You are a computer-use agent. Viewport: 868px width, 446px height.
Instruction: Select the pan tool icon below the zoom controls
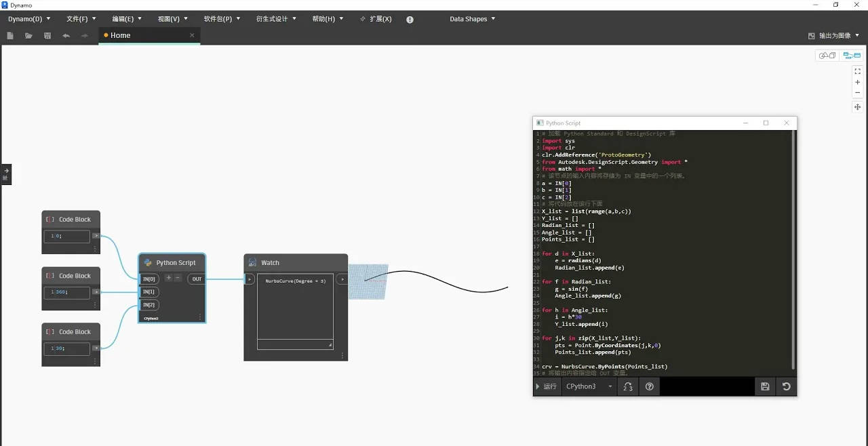click(857, 107)
